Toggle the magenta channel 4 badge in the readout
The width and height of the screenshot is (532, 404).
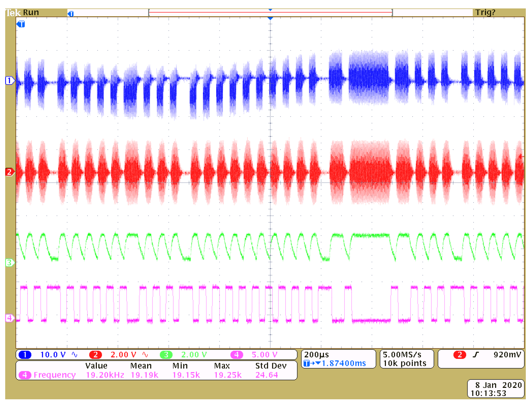[x=237, y=355]
